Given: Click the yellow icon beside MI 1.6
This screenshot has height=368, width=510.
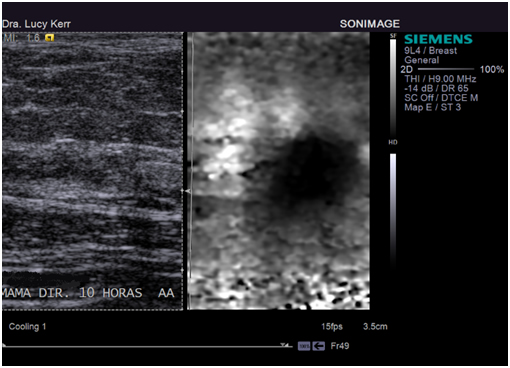Looking at the screenshot, I should (x=49, y=38).
